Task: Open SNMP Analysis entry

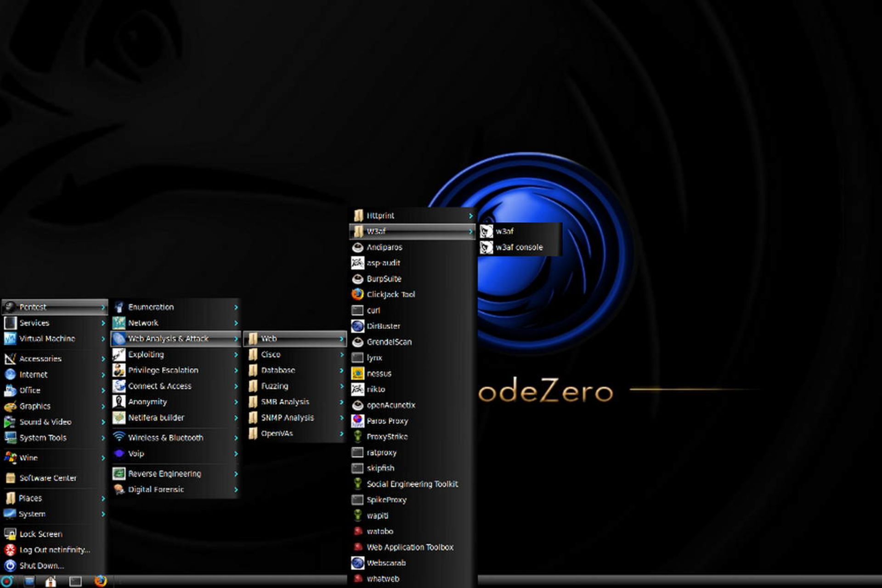Action: (295, 418)
